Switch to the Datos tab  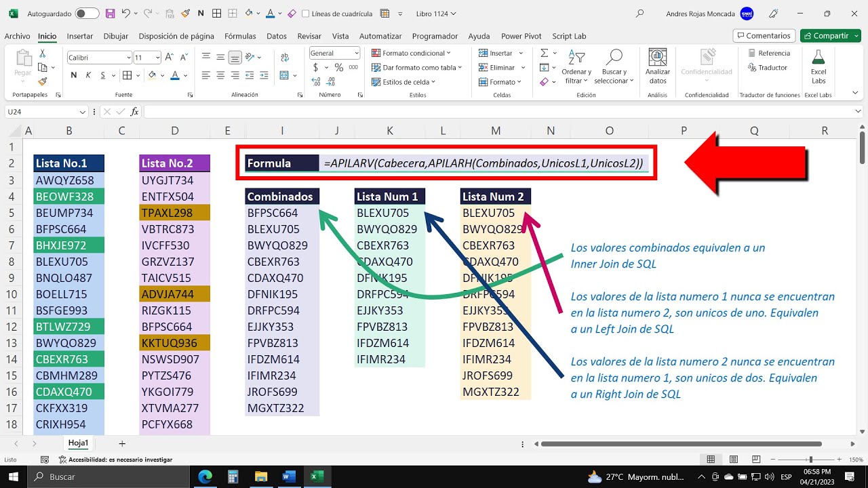277,36
